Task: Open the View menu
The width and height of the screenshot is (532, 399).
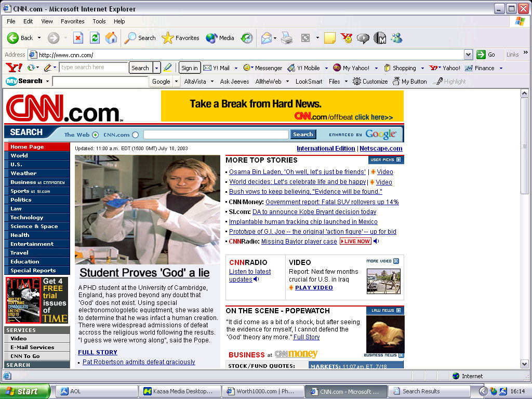Action: coord(47,21)
